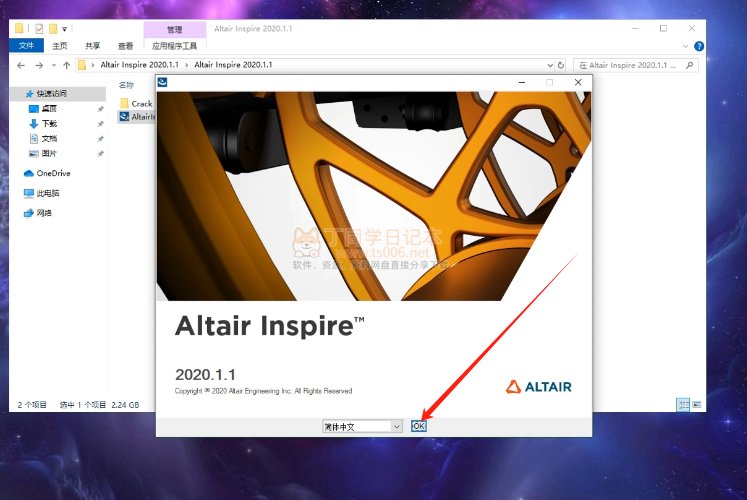Go back in File Explorer

(x=21, y=65)
